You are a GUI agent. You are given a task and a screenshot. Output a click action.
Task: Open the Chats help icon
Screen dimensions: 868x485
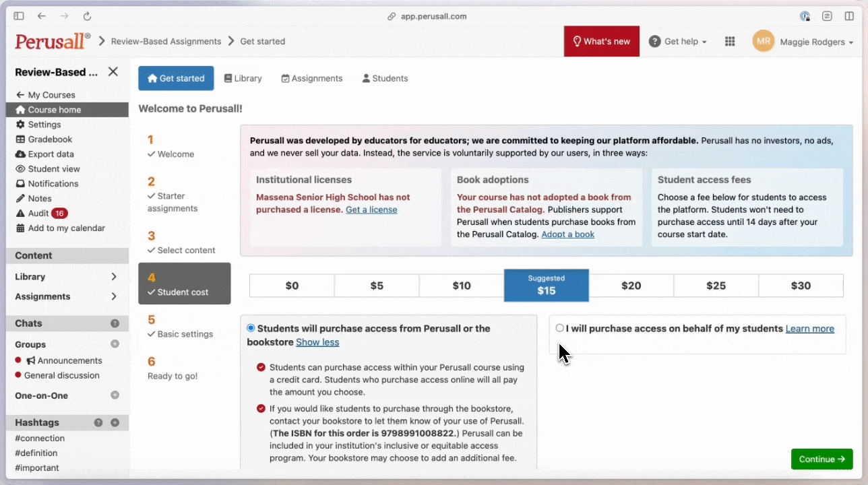point(115,323)
